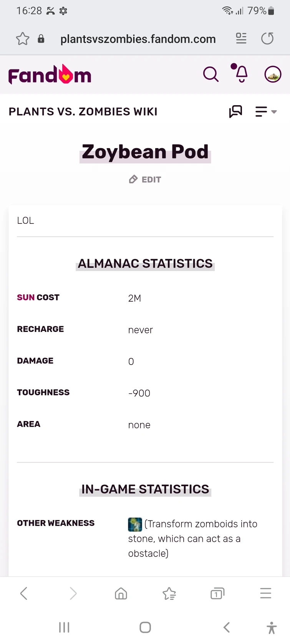Open browser bookmarks list
The width and height of the screenshot is (290, 644).
pyautogui.click(x=169, y=593)
